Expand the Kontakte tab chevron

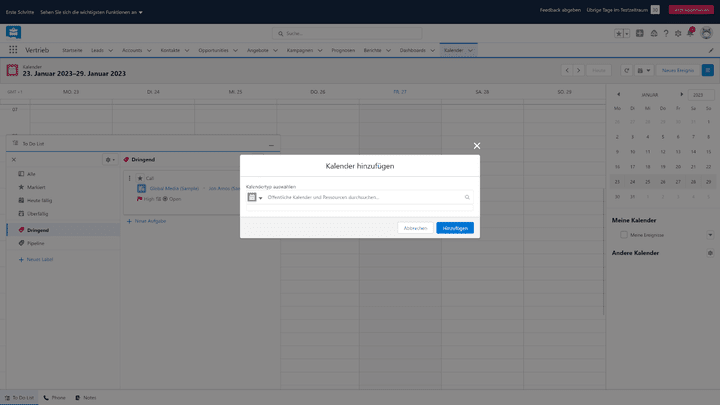tap(187, 50)
